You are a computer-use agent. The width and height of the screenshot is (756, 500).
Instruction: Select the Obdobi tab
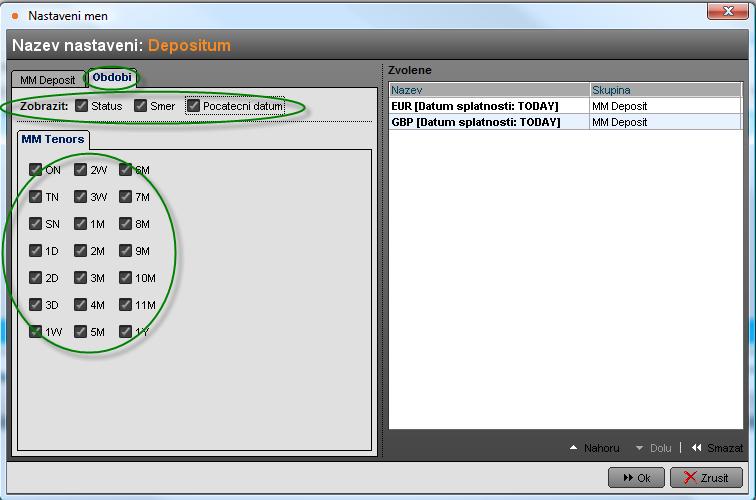pyautogui.click(x=112, y=77)
